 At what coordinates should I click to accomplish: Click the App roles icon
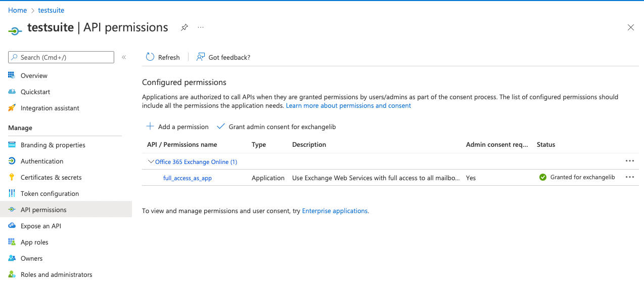[12, 242]
